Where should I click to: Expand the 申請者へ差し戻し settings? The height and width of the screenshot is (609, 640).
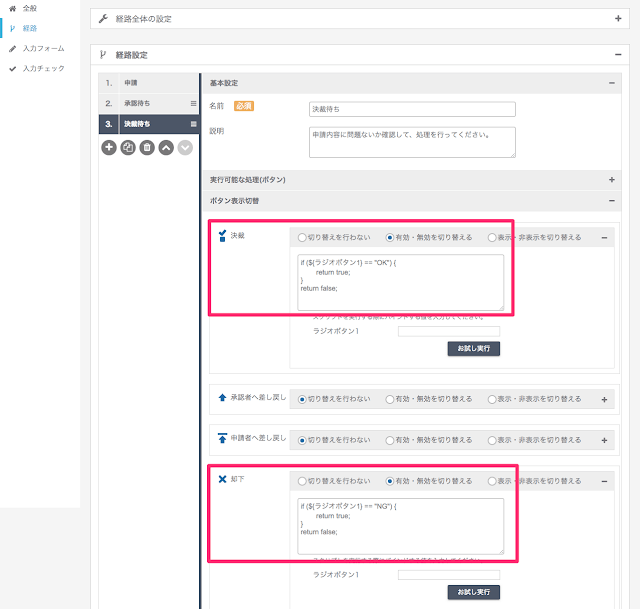coord(604,440)
